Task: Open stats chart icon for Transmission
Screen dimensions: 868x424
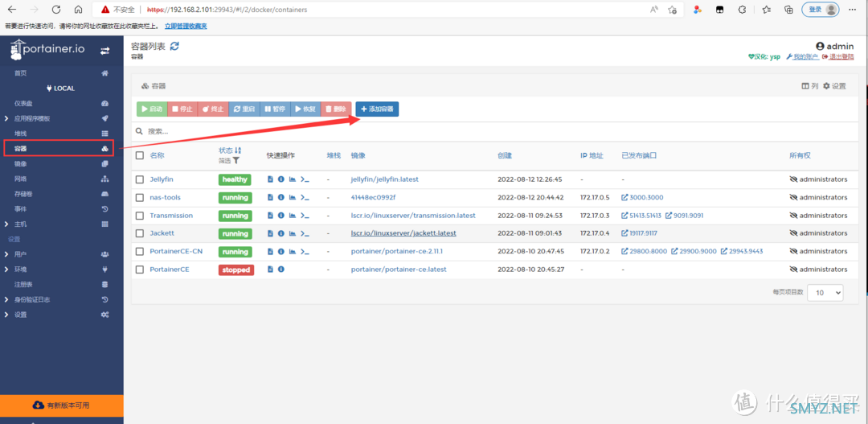Action: coord(293,215)
